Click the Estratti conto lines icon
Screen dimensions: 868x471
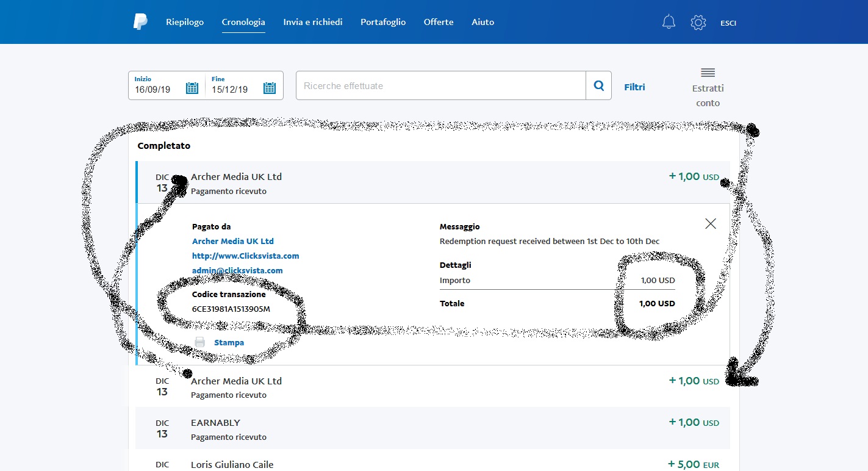[x=708, y=73]
